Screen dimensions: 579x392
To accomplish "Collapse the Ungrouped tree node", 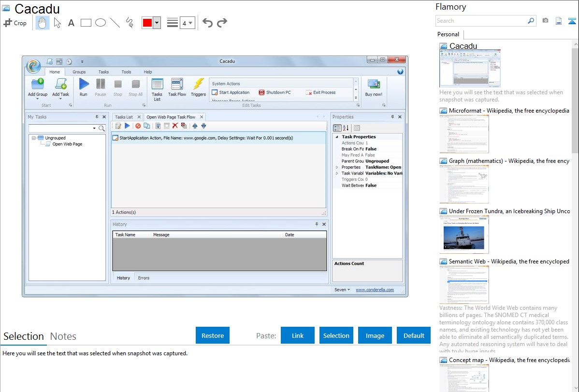I will click(x=34, y=138).
